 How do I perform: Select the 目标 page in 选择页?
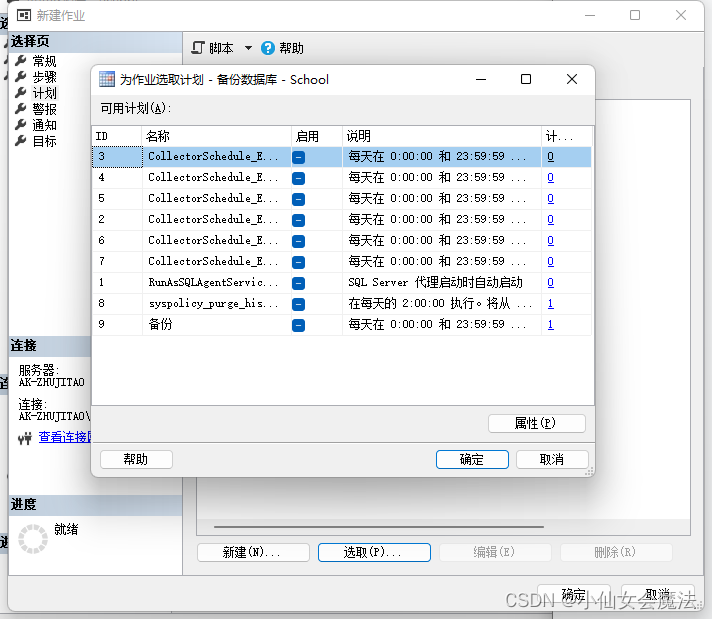pos(44,141)
